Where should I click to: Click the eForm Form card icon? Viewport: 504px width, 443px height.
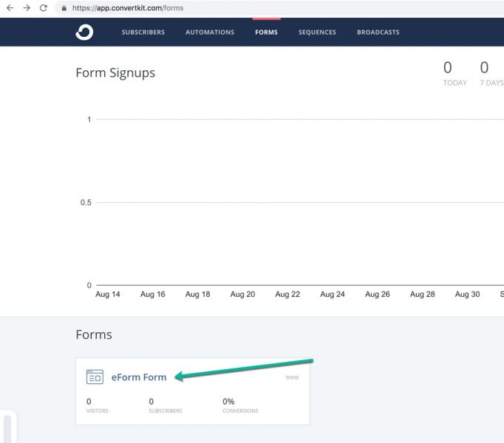coord(95,377)
